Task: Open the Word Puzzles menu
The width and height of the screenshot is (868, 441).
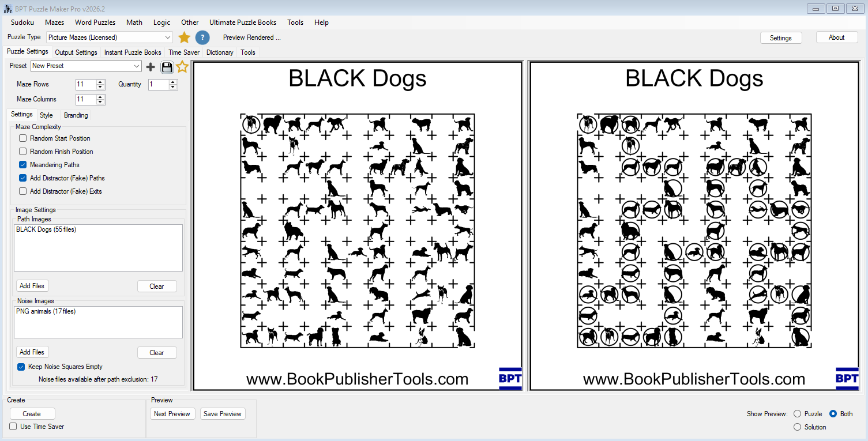Action: [x=95, y=22]
